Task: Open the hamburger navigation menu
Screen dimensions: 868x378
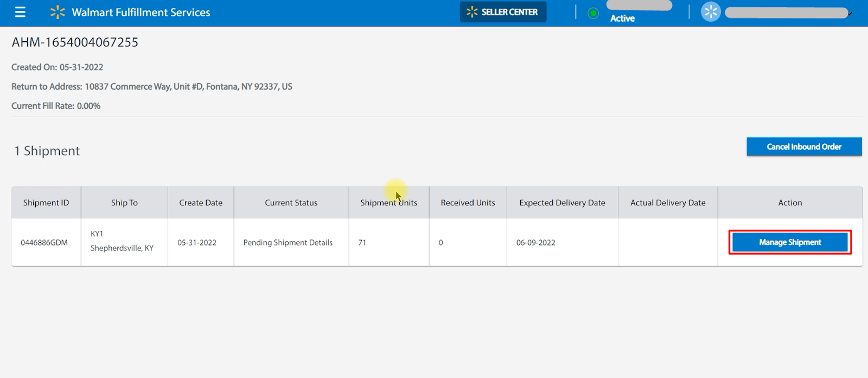Action: [x=20, y=12]
